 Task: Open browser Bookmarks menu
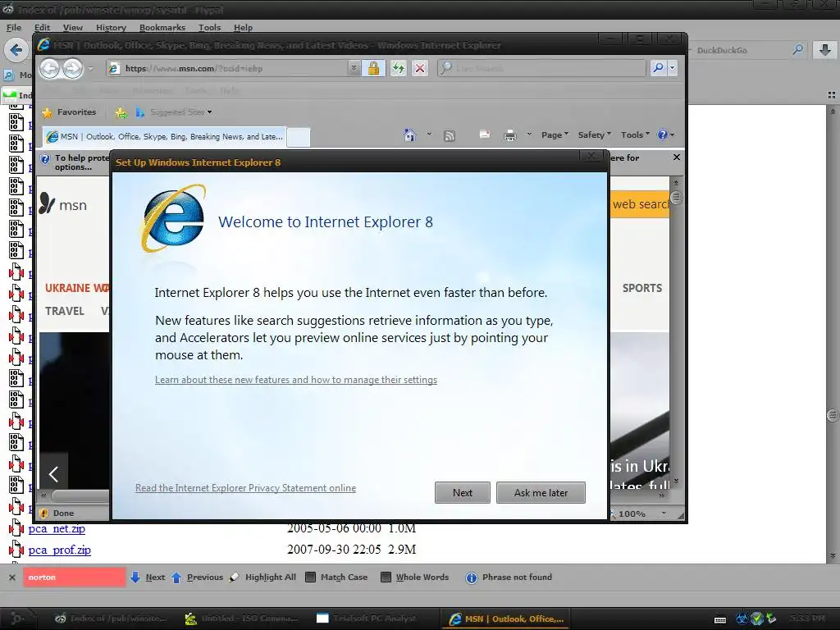(x=162, y=27)
